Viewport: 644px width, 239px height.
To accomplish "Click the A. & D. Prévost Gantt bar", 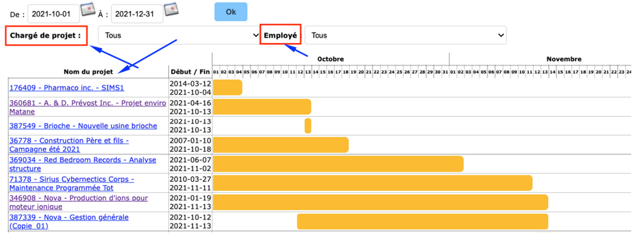I will click(262, 107).
